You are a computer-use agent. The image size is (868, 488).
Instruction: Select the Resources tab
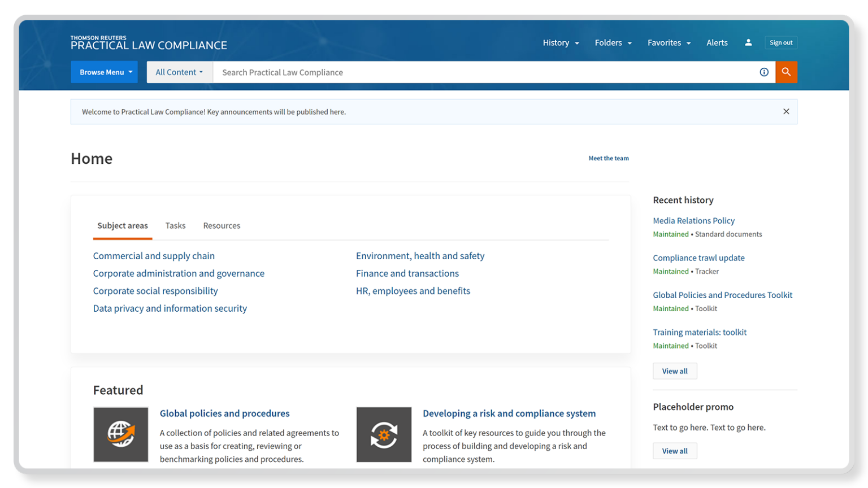click(222, 226)
